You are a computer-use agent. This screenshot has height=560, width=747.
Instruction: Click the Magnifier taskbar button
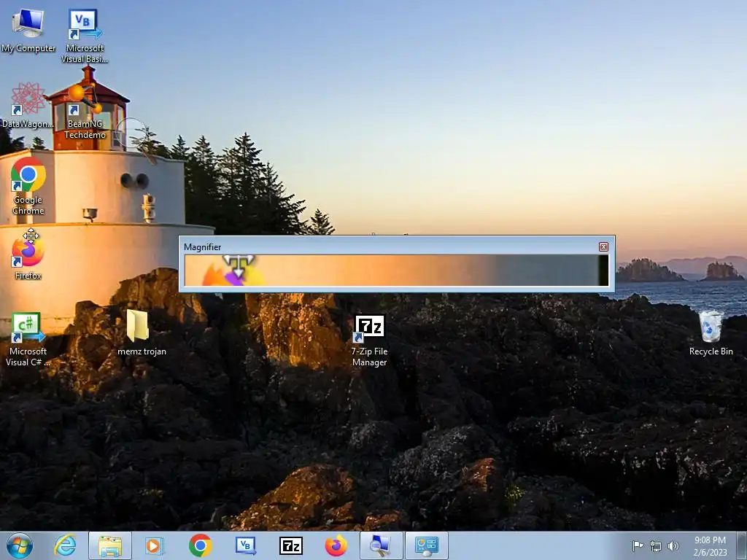[381, 545]
